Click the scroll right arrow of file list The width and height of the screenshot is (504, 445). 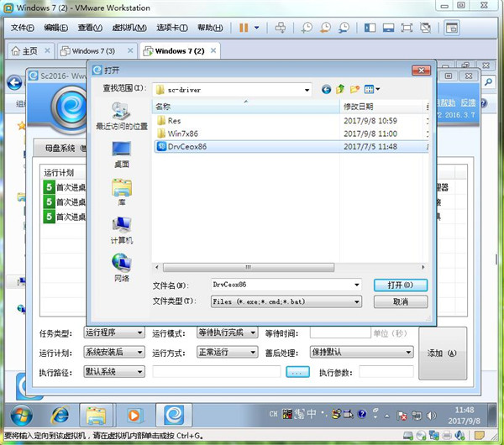coord(423,267)
